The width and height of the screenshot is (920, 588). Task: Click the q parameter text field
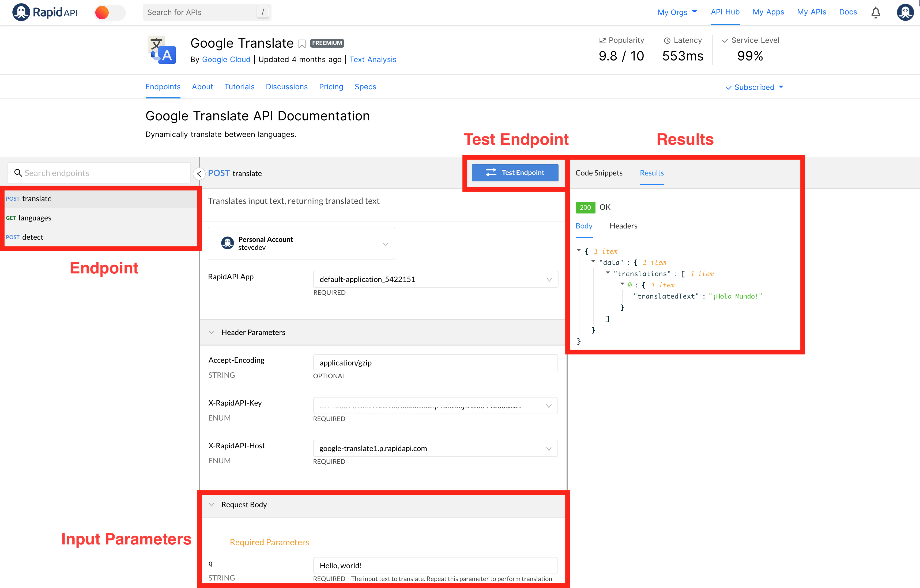pos(435,566)
